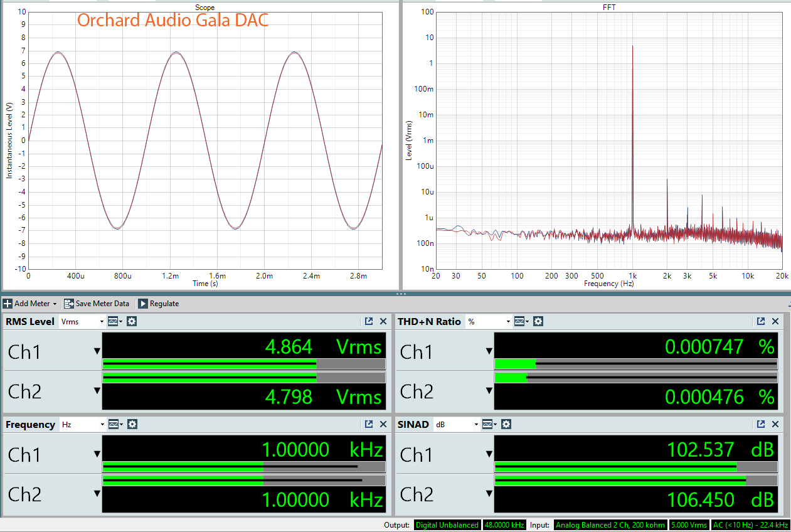Viewport: 791px width, 532px height.
Task: Open Frequency unit dropdown showing Hz
Action: point(82,425)
